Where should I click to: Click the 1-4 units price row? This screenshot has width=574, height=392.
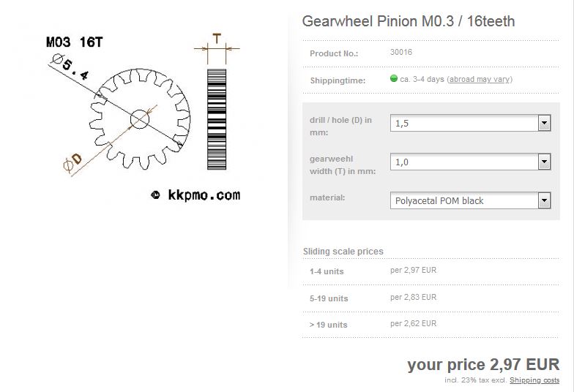430,271
